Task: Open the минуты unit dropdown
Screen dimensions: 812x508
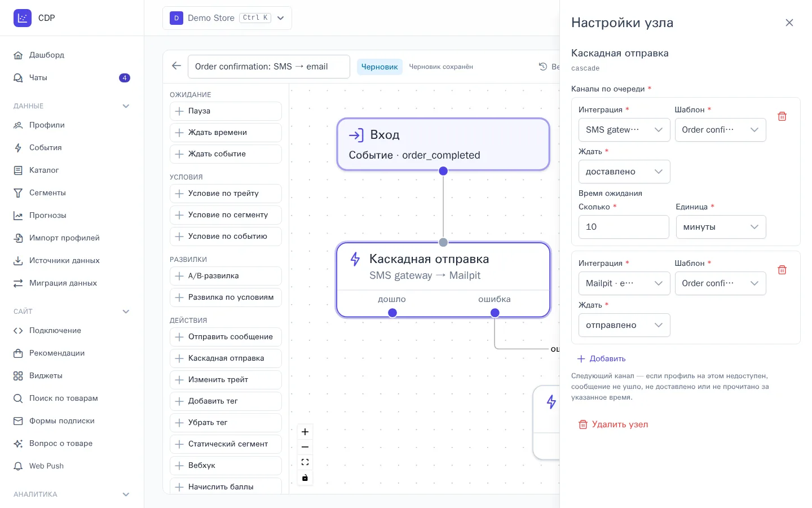Action: click(x=721, y=227)
